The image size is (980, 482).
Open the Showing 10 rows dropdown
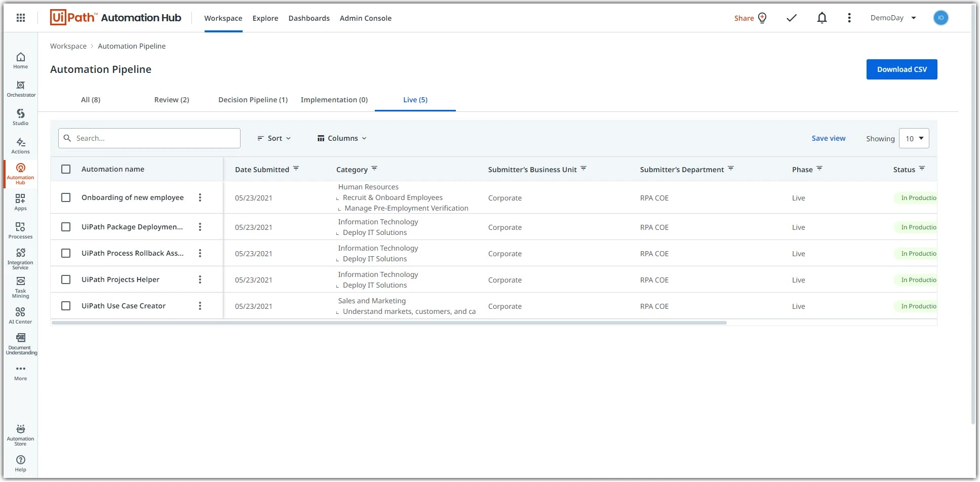click(x=914, y=138)
